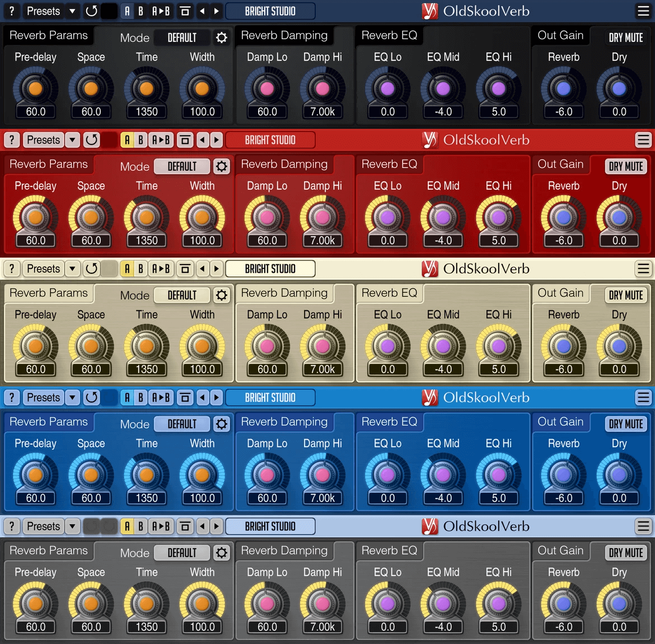Open mode settings gear in bright blue skin
The width and height of the screenshot is (655, 644).
click(x=221, y=424)
